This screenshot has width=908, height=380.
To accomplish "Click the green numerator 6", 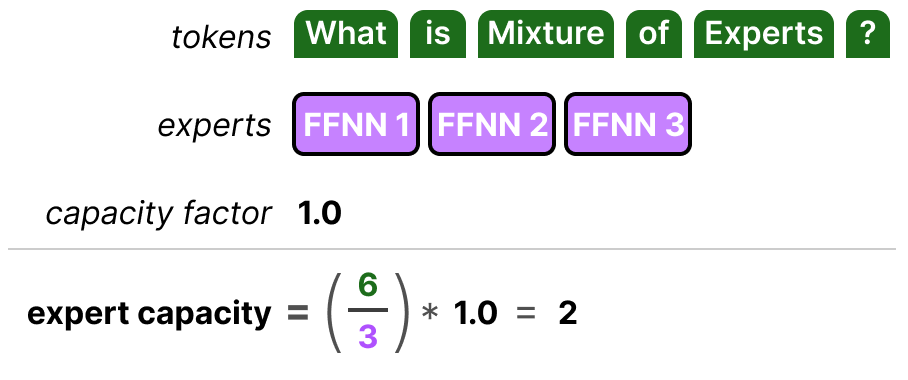I will click(368, 286).
